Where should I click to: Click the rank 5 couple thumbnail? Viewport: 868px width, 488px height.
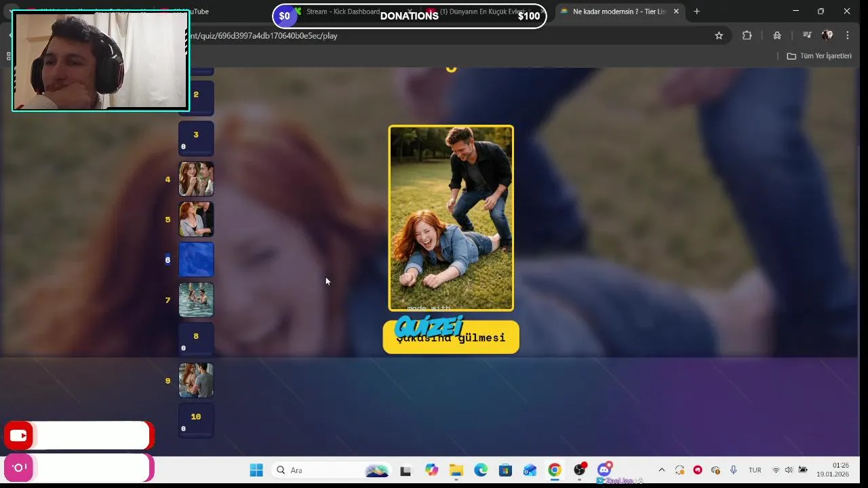[x=196, y=219]
